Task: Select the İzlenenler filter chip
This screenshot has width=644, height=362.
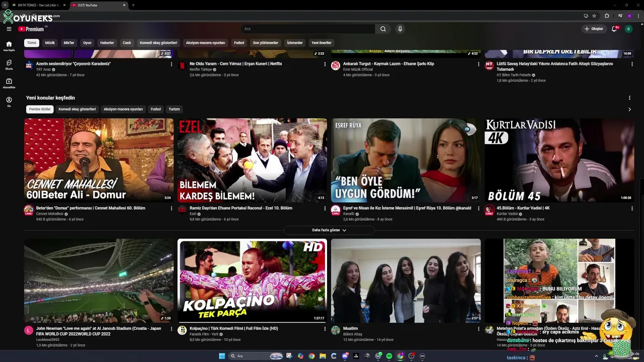Action: [295, 43]
